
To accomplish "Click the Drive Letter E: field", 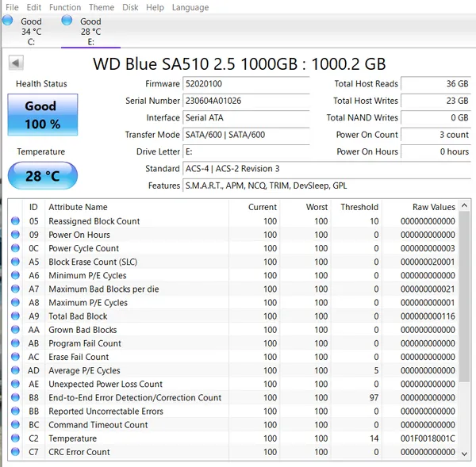I will [246, 151].
